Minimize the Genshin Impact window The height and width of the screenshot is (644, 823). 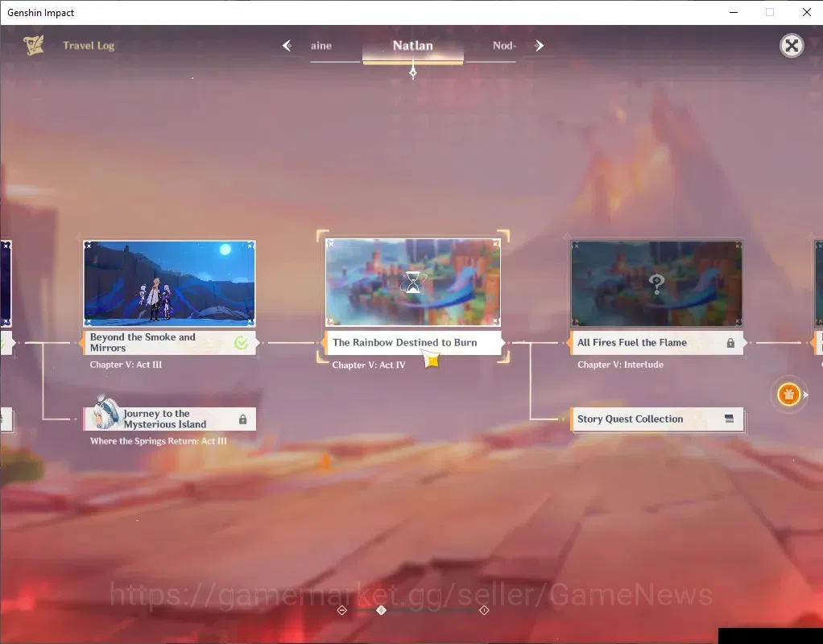tap(734, 12)
